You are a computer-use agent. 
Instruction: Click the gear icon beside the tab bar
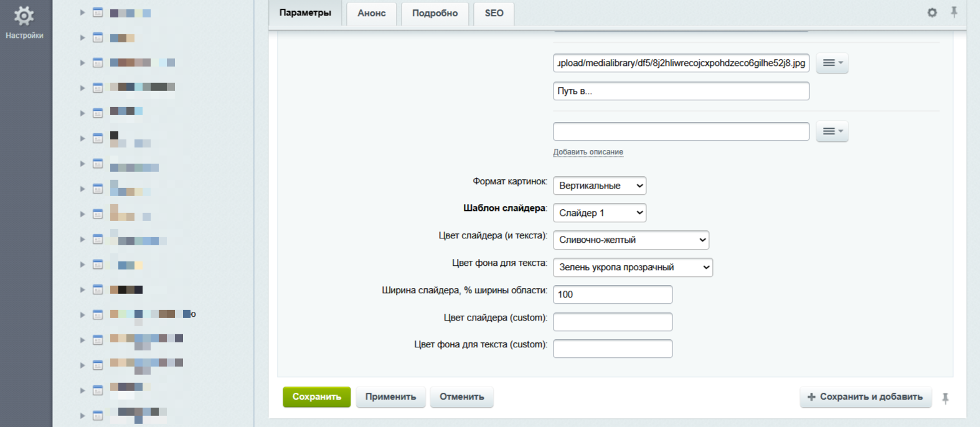pyautogui.click(x=931, y=12)
